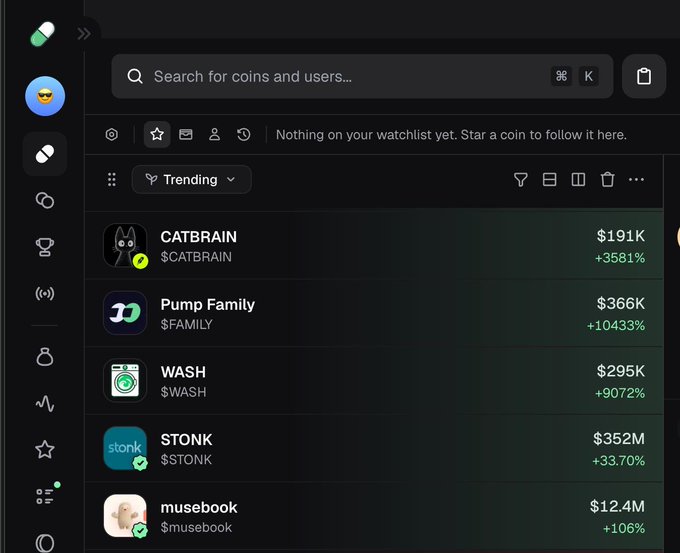Image resolution: width=680 pixels, height=553 pixels.
Task: Open the three-dot more options menu
Action: pos(636,179)
